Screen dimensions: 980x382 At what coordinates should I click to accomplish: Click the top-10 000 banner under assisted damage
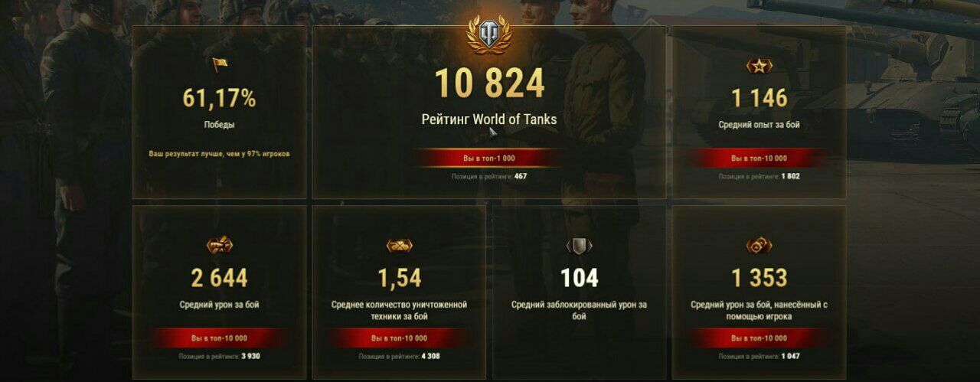click(759, 338)
